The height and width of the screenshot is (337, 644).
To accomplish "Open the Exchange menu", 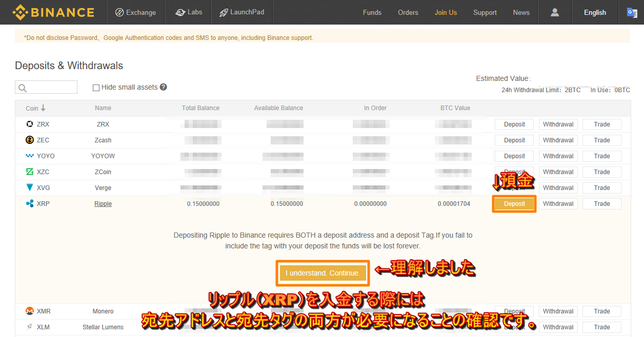I will click(x=135, y=12).
